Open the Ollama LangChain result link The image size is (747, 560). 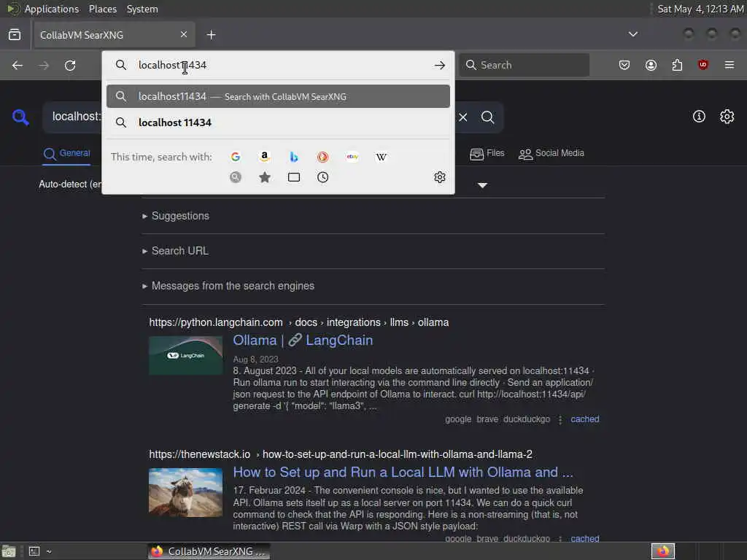coord(303,340)
